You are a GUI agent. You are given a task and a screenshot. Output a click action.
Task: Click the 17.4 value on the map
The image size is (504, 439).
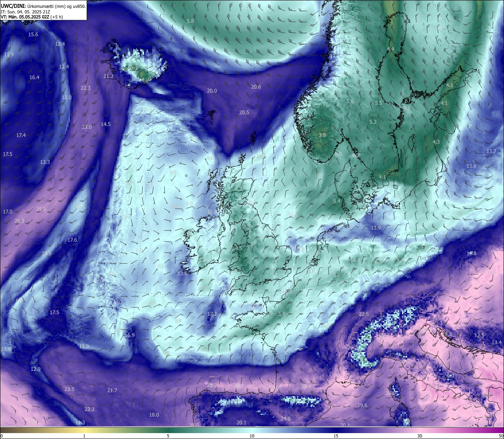click(x=21, y=135)
